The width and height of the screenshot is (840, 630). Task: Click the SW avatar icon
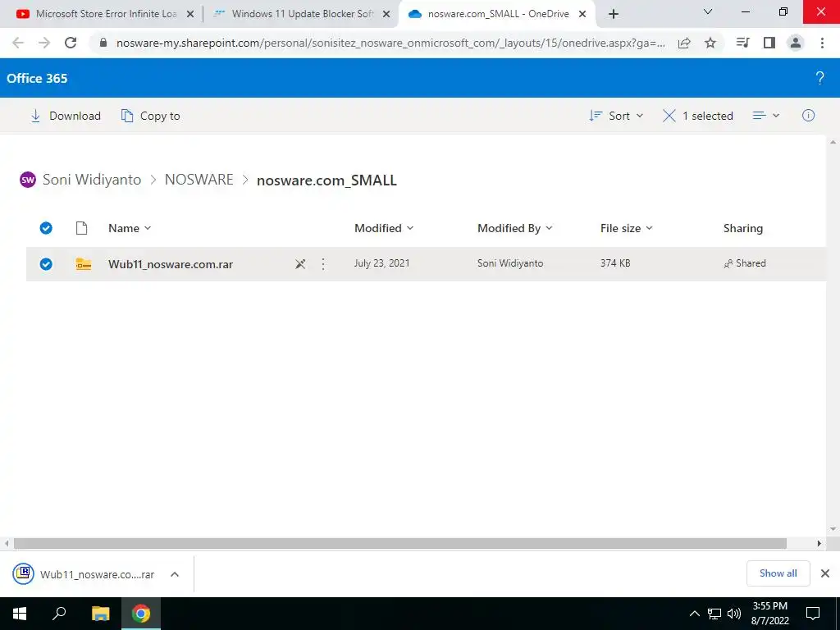coord(28,180)
